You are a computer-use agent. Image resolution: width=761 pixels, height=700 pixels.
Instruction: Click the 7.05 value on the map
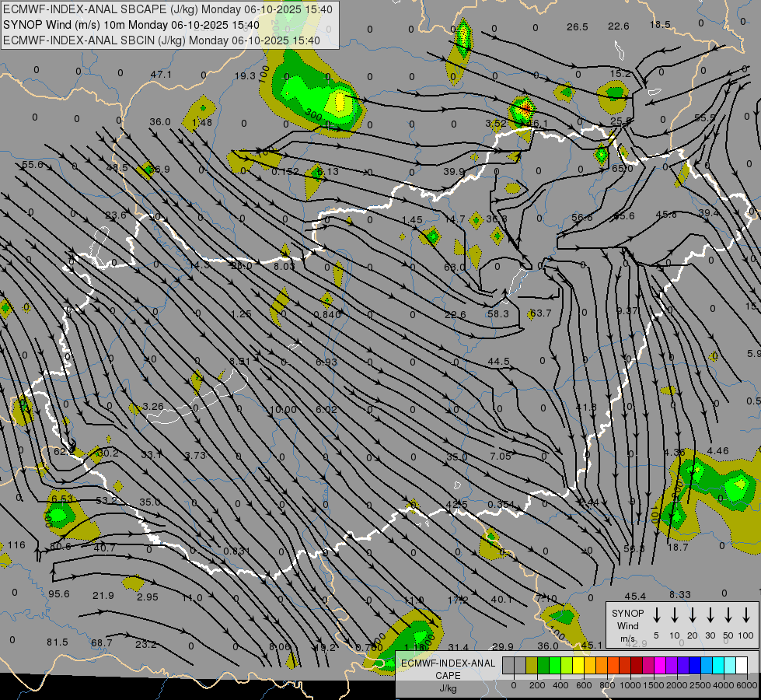501,456
